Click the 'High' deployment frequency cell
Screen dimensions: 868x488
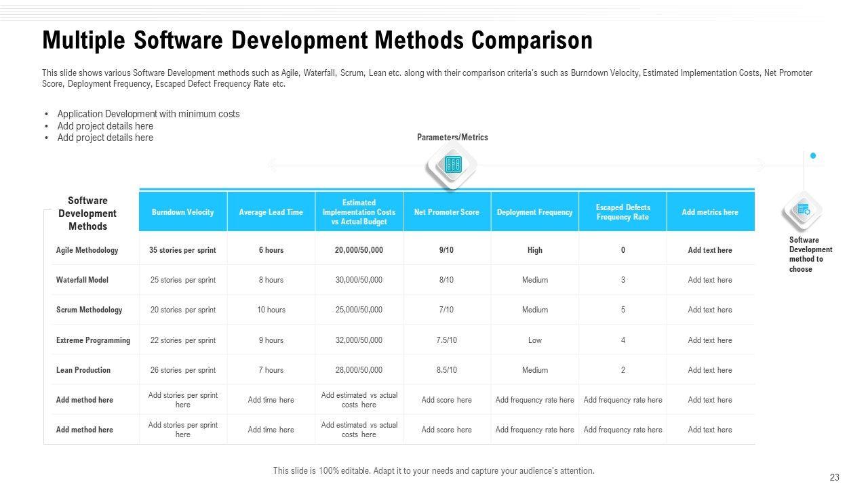pos(535,250)
